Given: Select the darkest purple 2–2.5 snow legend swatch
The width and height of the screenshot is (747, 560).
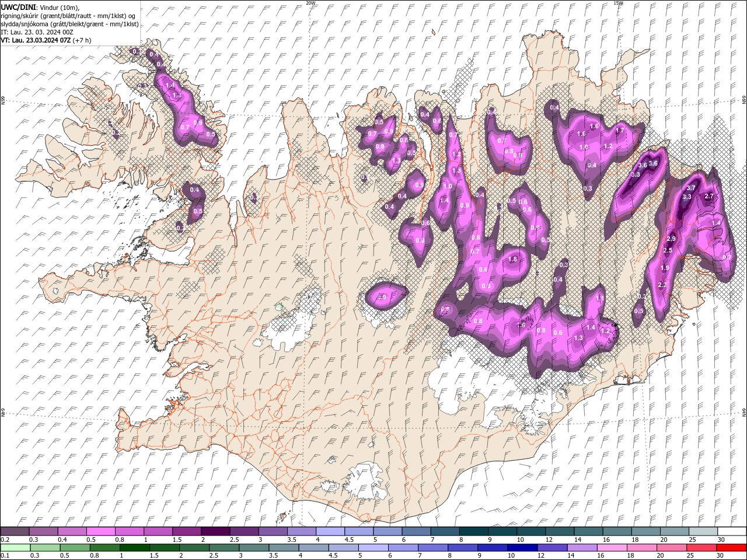Looking at the screenshot, I should pyautogui.click(x=216, y=531).
